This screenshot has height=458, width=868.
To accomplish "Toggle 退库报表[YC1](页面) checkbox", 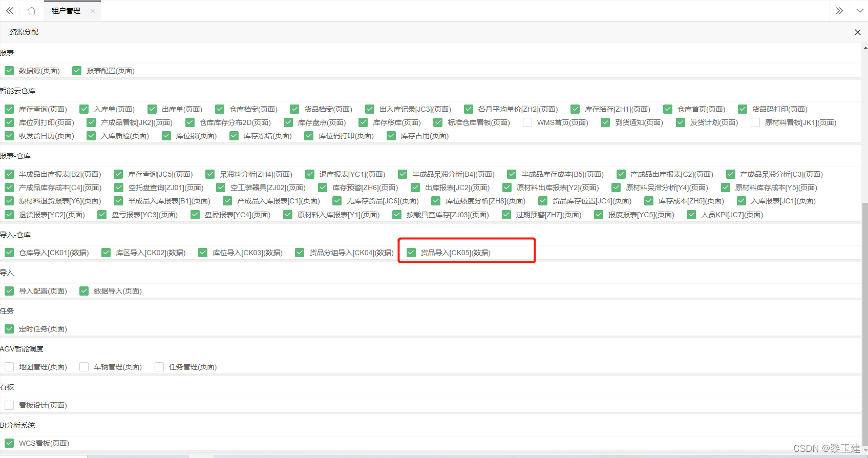I will [310, 174].
